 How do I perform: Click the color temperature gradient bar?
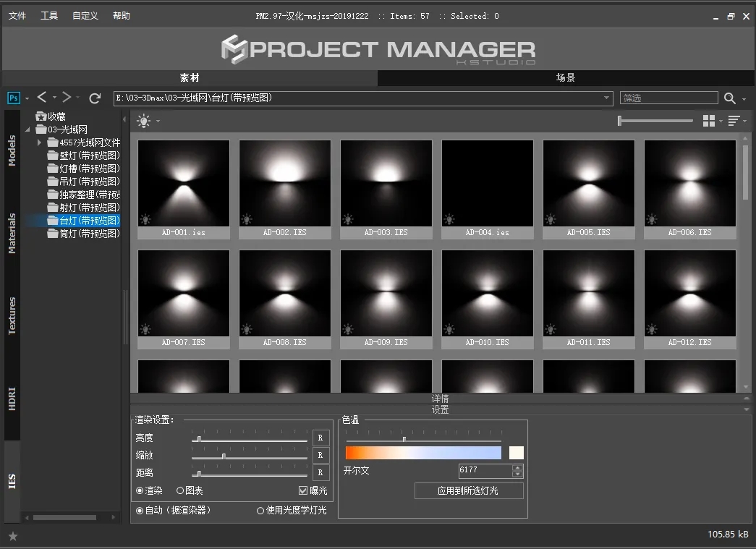click(423, 453)
